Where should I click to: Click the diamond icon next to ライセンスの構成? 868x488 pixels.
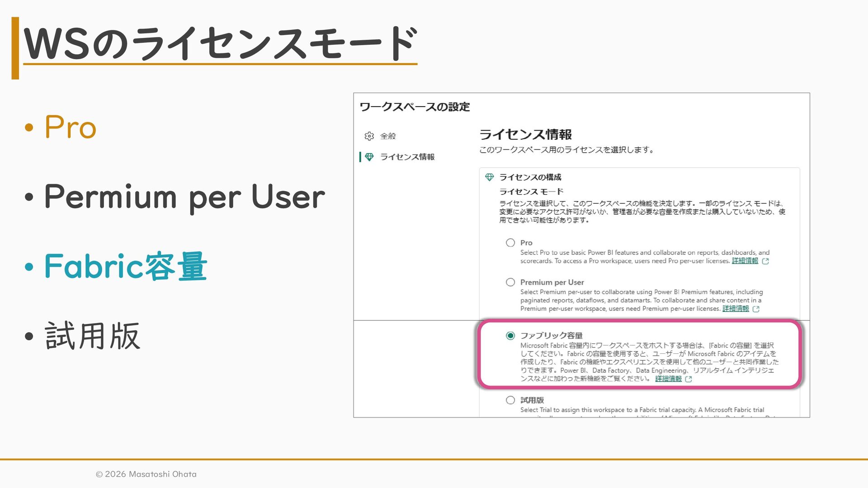[x=489, y=177]
